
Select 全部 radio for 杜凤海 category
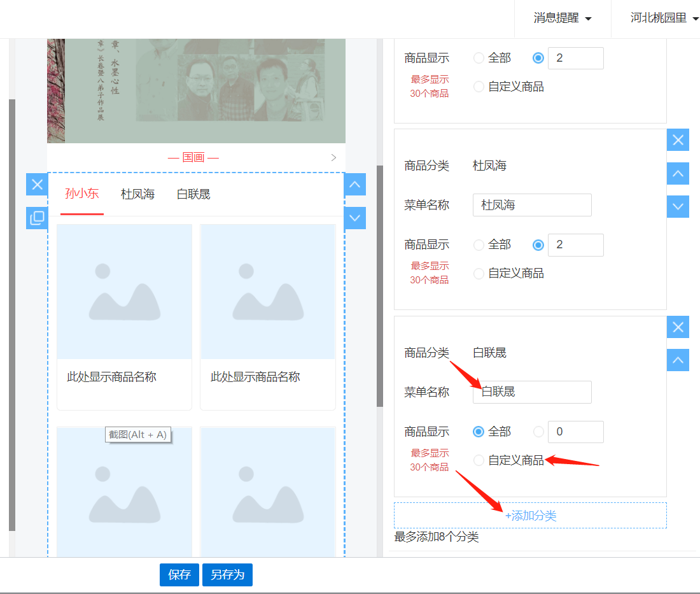[479, 244]
